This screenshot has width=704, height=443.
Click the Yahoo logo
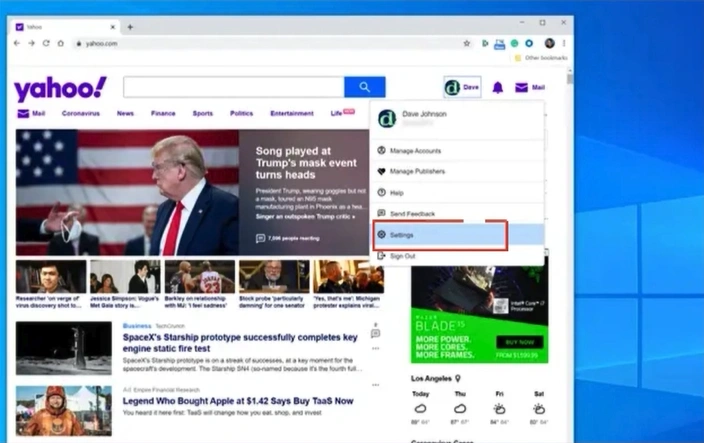[60, 88]
